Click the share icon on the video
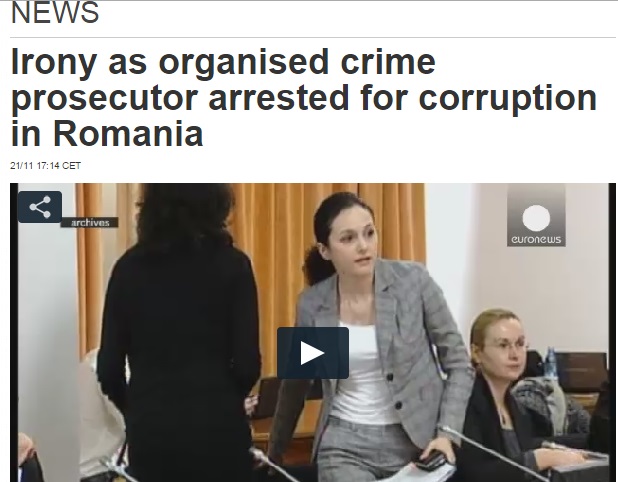618x482 pixels. click(40, 207)
